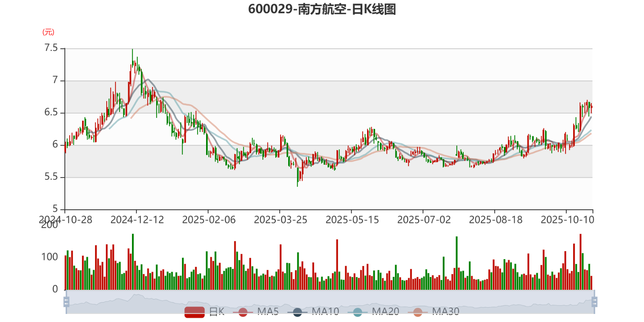
Task: Click the 7.5 price axis label
Action: tap(51, 48)
